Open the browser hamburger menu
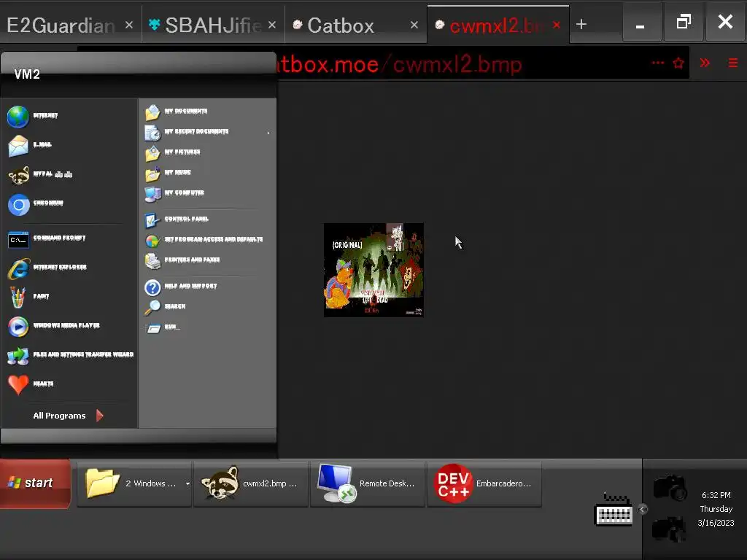Screen dimensions: 747x560 [x=733, y=63]
